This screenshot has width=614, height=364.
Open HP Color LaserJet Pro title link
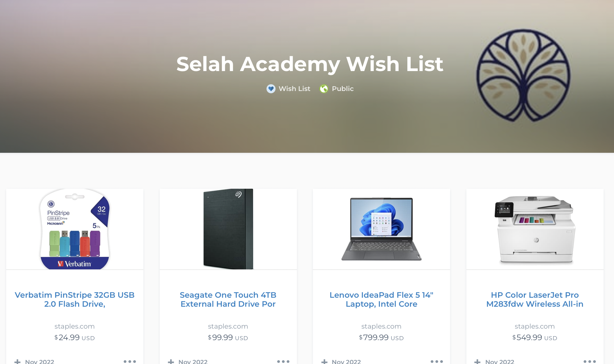pos(535,299)
